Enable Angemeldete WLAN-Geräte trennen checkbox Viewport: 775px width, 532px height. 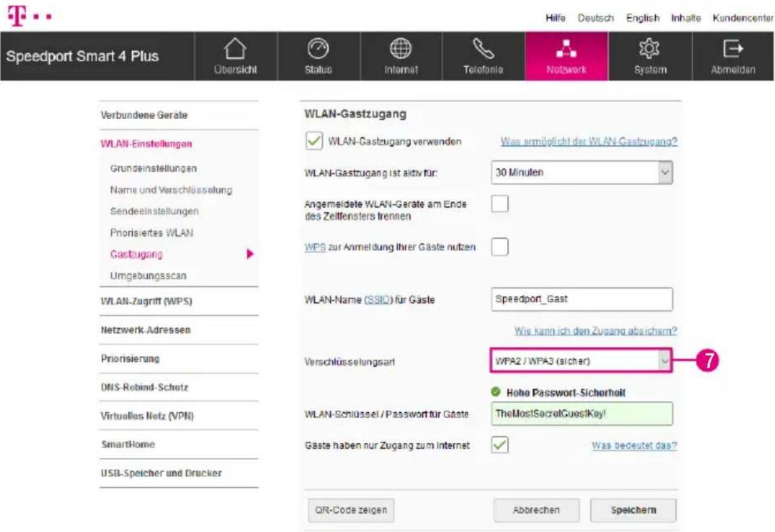point(500,203)
